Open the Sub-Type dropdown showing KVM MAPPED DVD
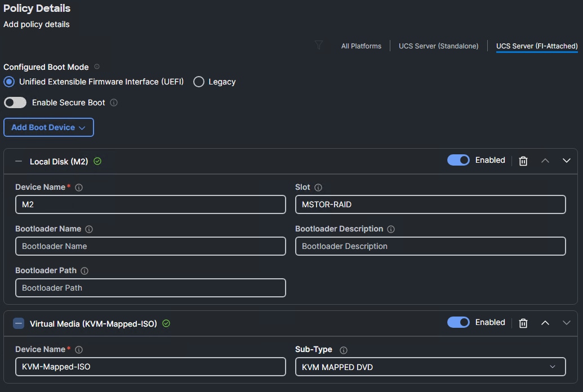This screenshot has height=392, width=583. point(430,367)
